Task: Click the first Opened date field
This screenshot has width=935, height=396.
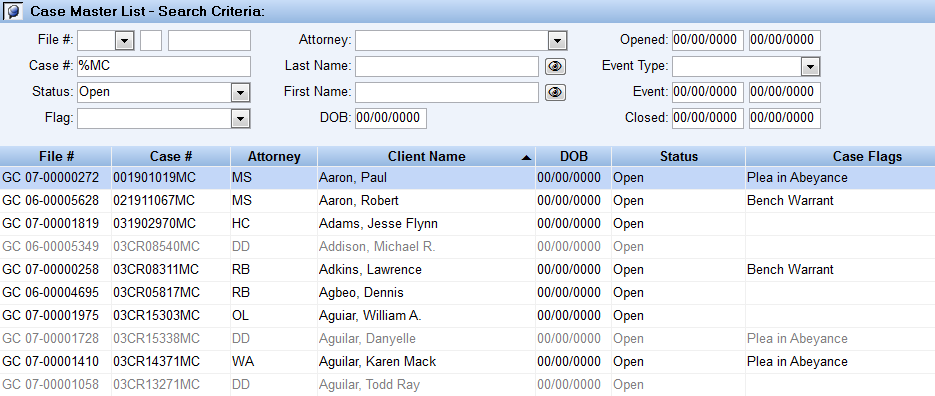Action: pos(708,40)
